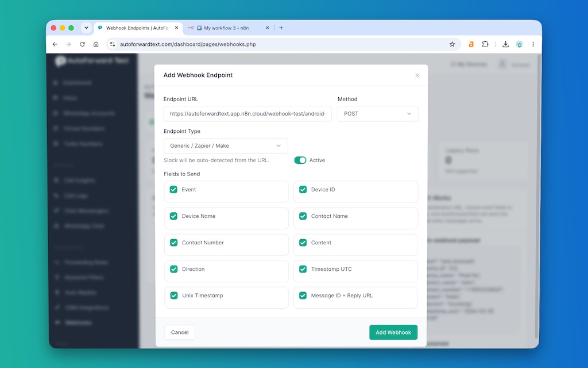The width and height of the screenshot is (588, 368).
Task: Uncheck the Content field
Action: (x=303, y=243)
